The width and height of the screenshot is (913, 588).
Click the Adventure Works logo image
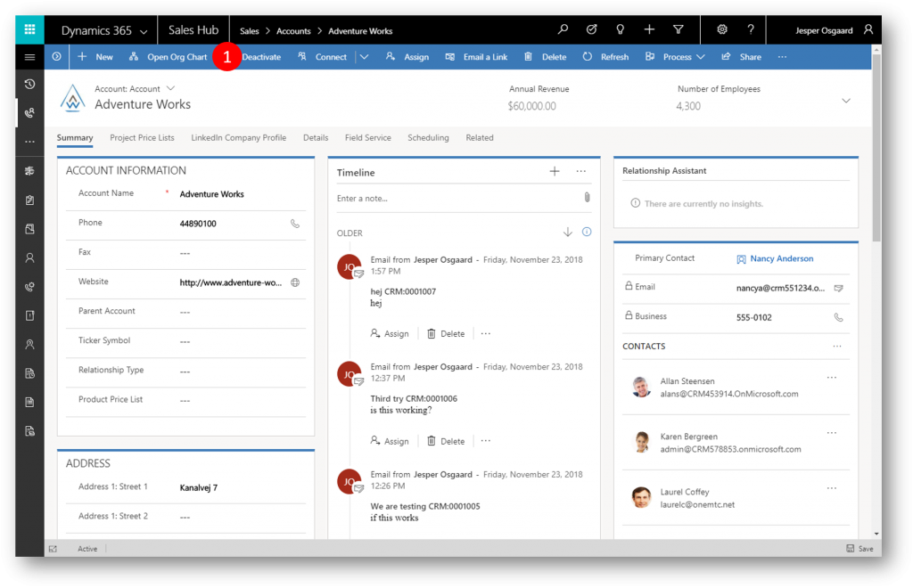coord(73,98)
